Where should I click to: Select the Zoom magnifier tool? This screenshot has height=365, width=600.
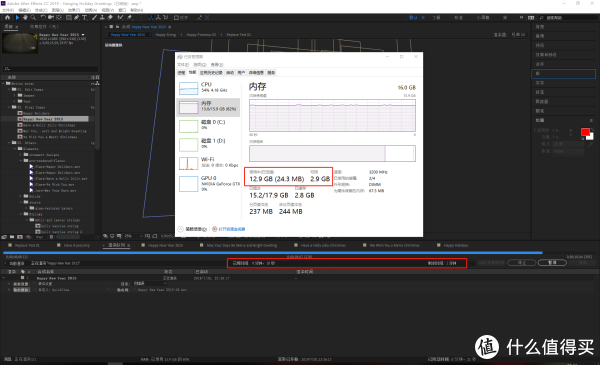point(33,18)
